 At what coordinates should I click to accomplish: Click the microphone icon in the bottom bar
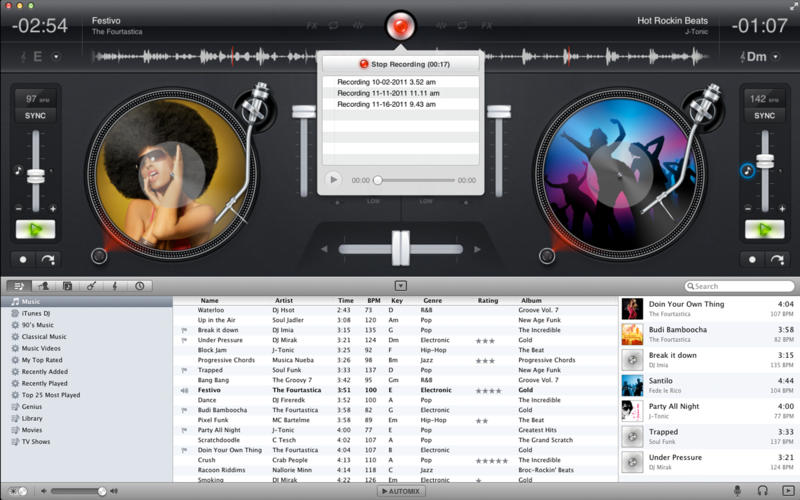tap(738, 490)
